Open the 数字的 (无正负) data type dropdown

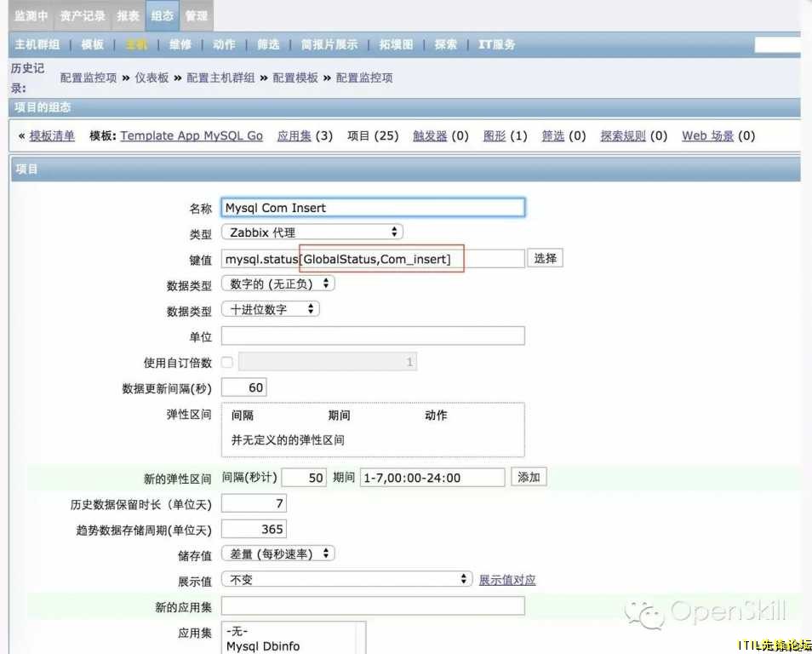278,284
